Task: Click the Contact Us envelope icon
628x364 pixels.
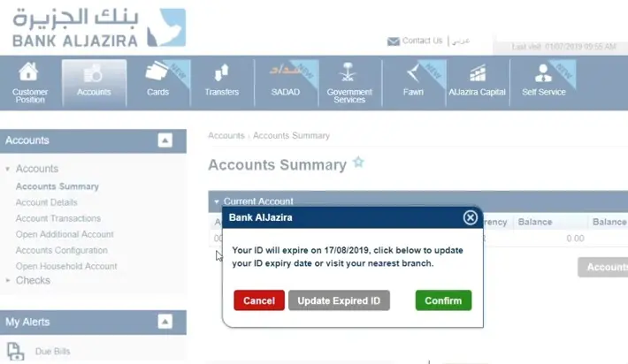Action: pos(394,42)
